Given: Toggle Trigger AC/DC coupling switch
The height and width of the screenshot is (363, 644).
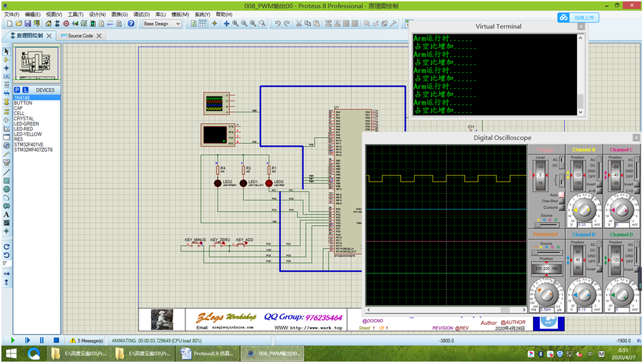Looking at the screenshot, I should click(x=561, y=163).
